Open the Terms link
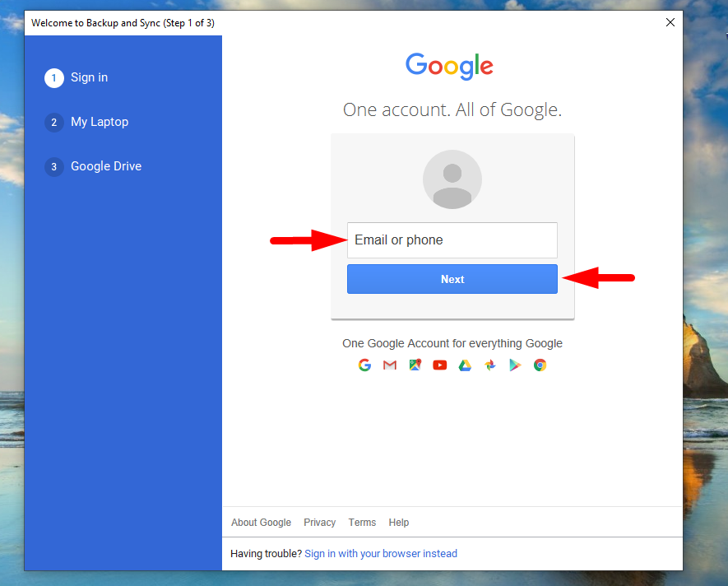 362,523
